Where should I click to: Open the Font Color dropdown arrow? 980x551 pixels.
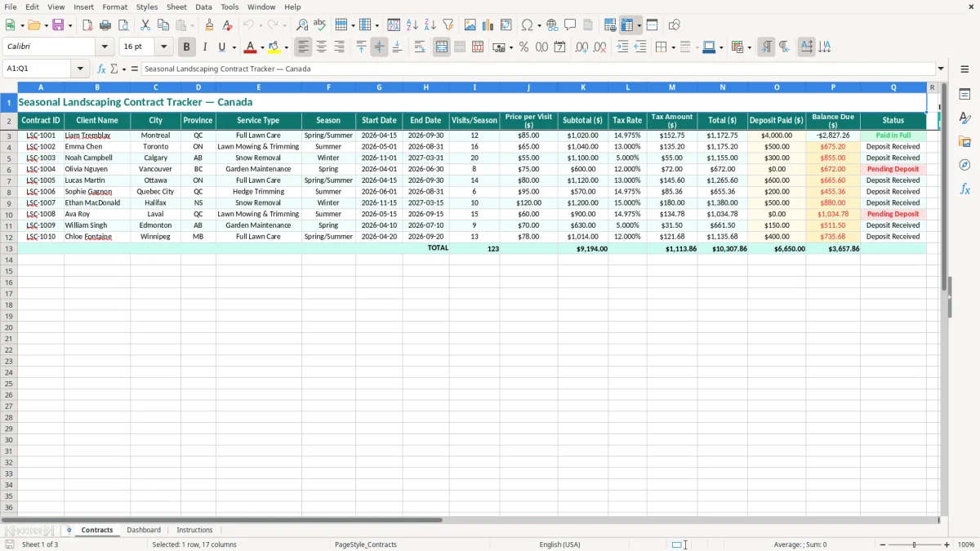262,47
